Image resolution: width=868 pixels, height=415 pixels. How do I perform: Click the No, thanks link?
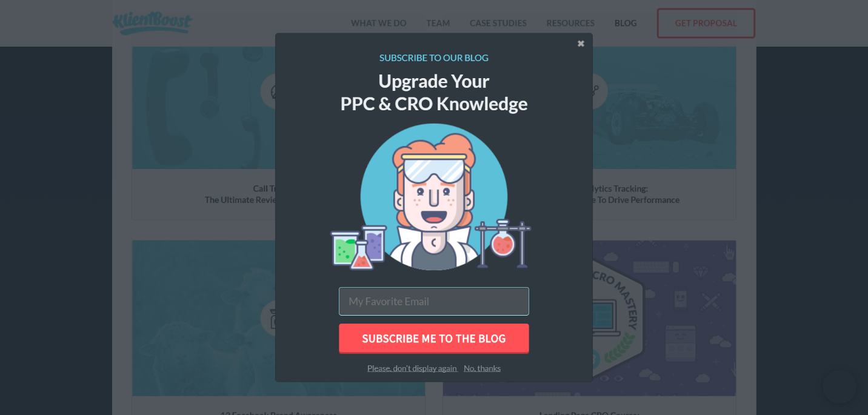click(x=482, y=368)
